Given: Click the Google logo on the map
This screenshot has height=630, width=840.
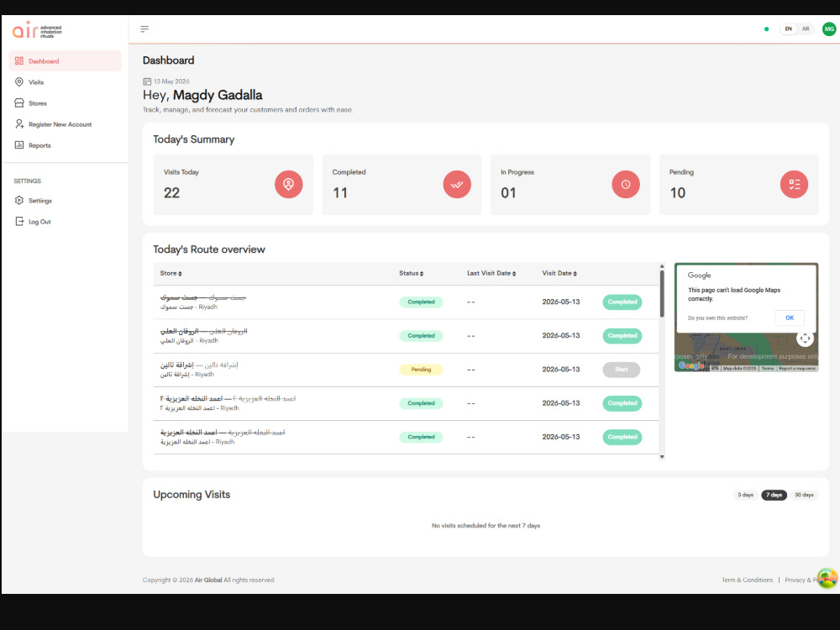Looking at the screenshot, I should tap(690, 366).
